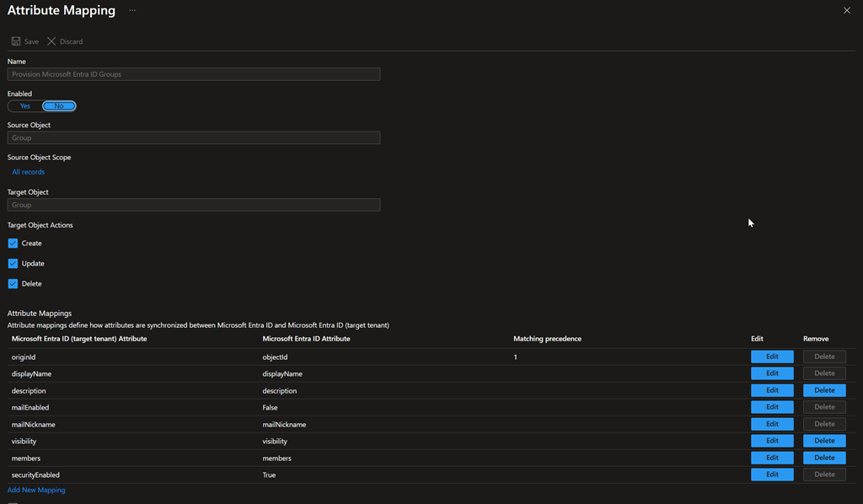Edit the securityEnabled attribute mapping

tap(772, 475)
